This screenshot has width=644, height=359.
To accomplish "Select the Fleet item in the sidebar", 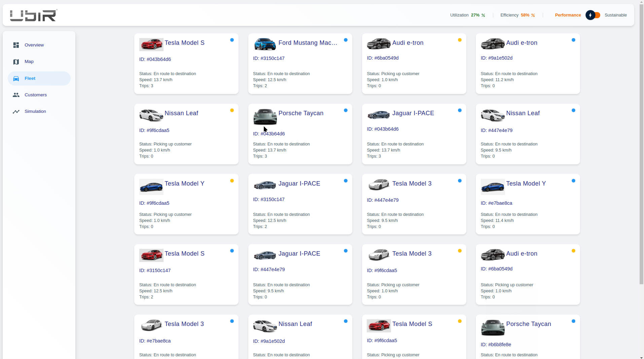I will click(39, 78).
